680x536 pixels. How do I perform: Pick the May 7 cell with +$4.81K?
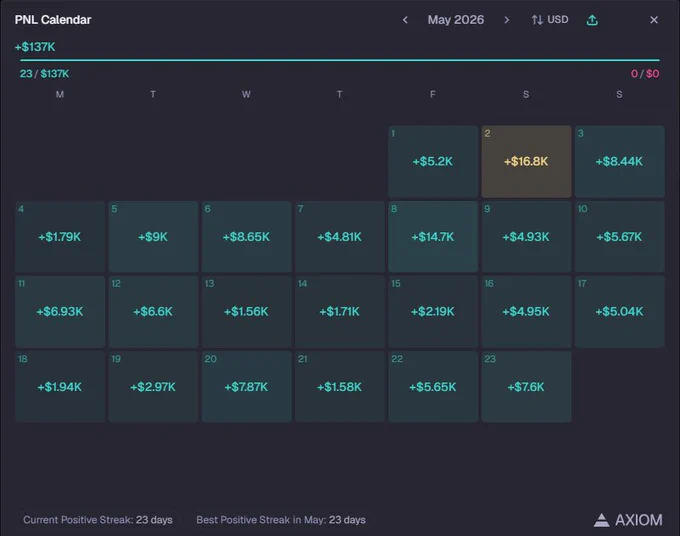340,237
